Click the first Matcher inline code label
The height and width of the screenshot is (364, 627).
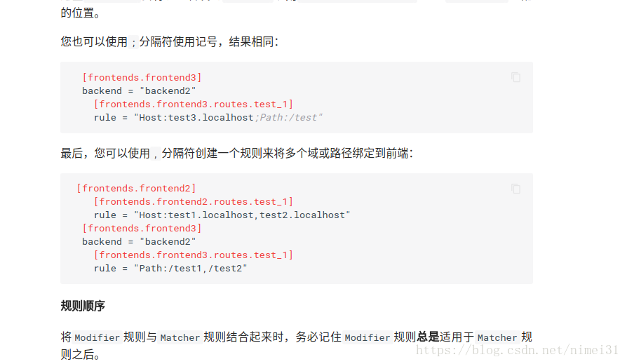180,337
